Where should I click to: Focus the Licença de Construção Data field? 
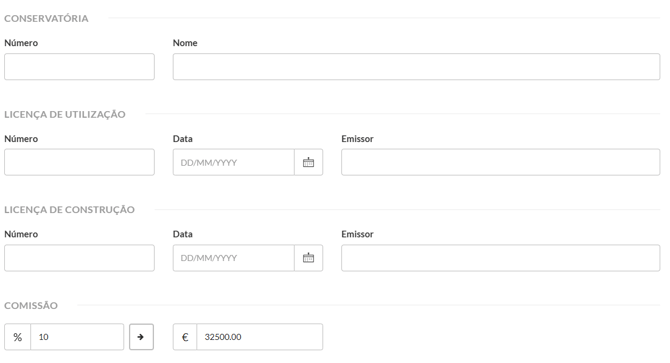pyautogui.click(x=234, y=258)
